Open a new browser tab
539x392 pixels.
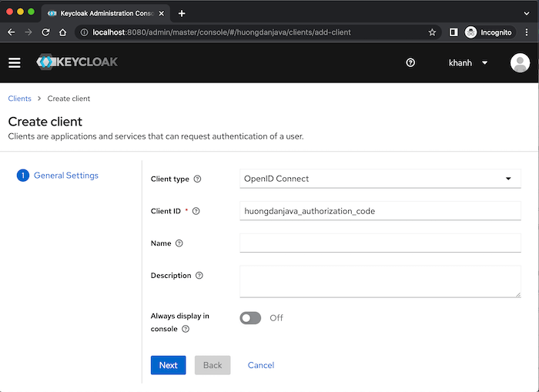pos(182,13)
